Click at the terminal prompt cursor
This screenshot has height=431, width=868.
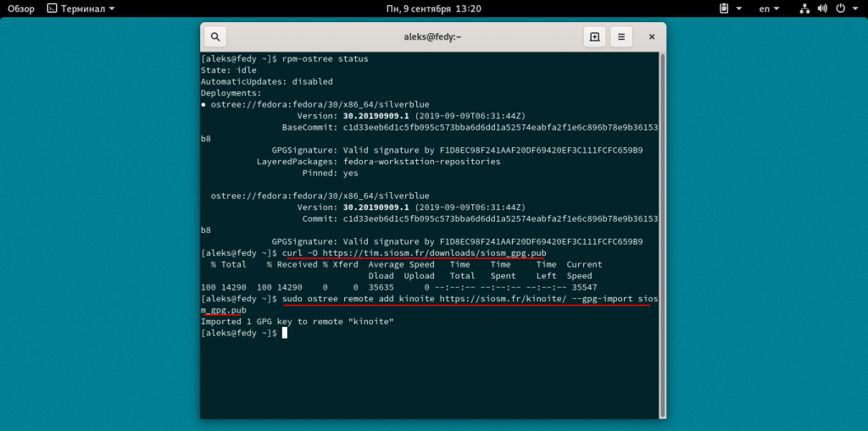click(x=286, y=334)
